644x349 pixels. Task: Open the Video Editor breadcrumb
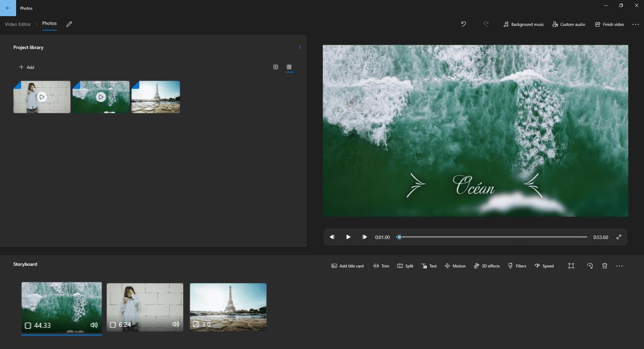(18, 24)
